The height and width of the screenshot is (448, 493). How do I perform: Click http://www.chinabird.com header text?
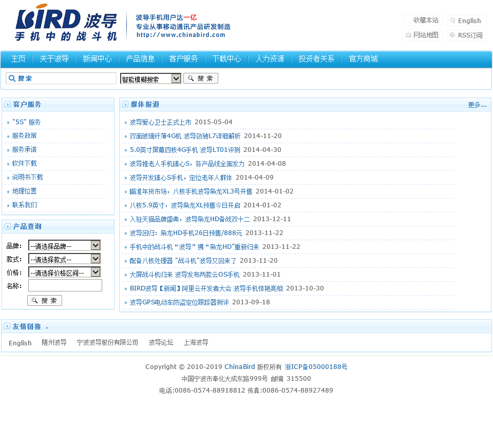[181, 35]
